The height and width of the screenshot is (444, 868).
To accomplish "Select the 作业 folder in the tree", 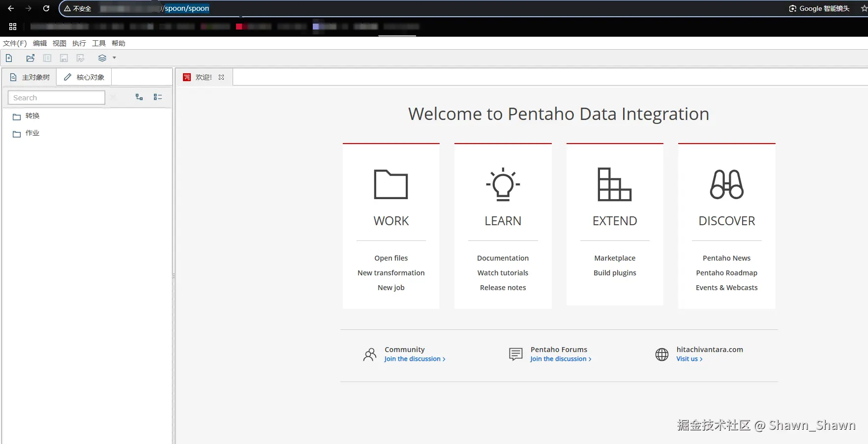I will point(32,133).
